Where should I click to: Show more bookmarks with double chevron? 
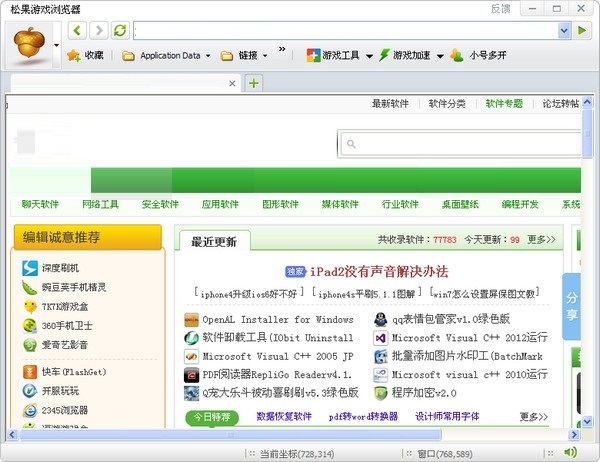[x=282, y=49]
